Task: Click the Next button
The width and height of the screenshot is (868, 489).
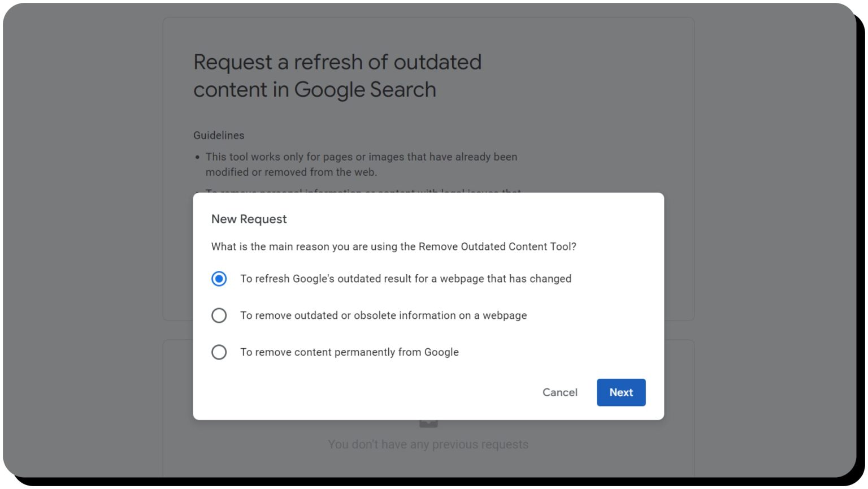Action: pyautogui.click(x=621, y=392)
